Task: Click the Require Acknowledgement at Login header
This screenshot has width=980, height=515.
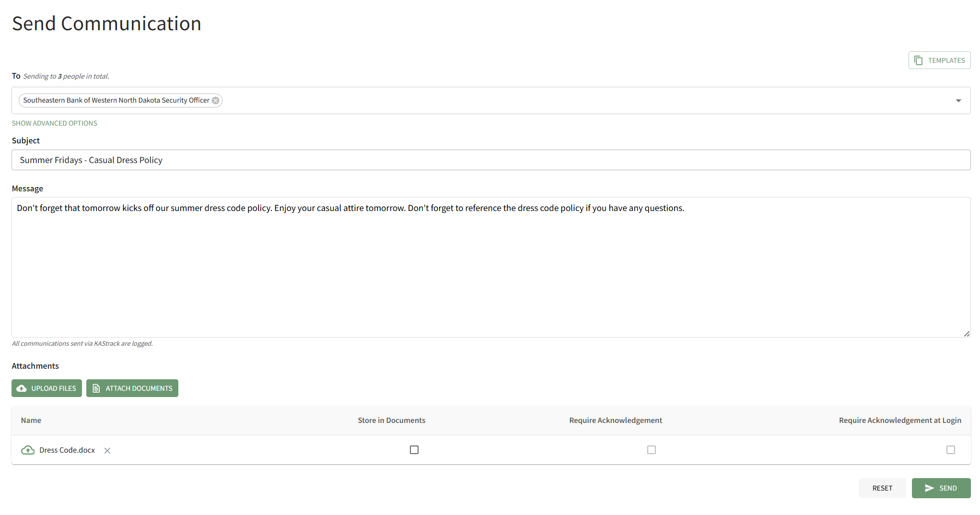Action: coord(900,420)
